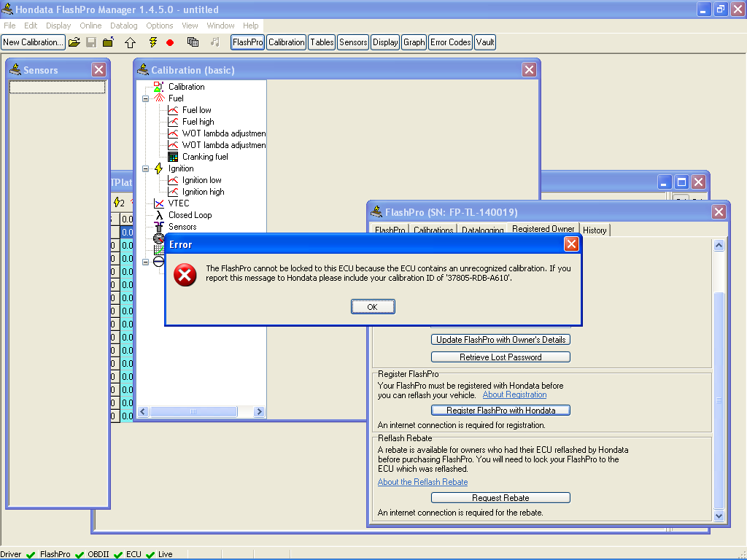Screen dimensions: 747x560
Task: Click the cascade windows toolbar icon
Action: 193,42
